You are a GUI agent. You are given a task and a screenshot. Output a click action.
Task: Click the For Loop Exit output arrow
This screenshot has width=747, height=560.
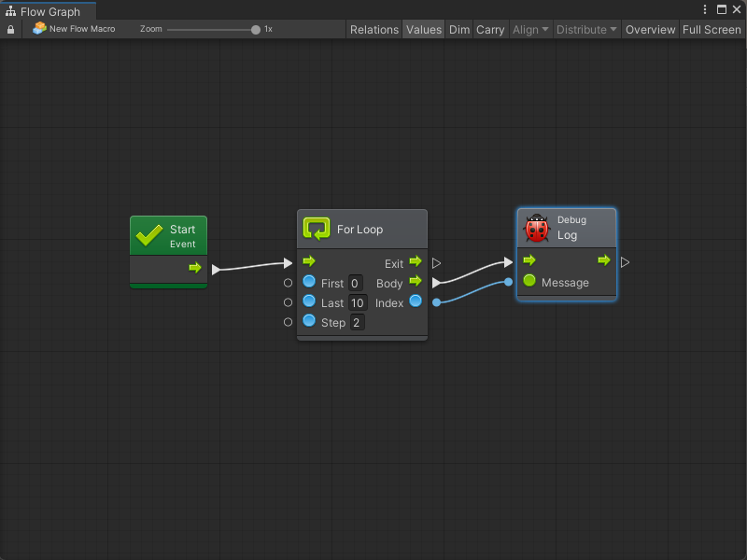(x=415, y=262)
